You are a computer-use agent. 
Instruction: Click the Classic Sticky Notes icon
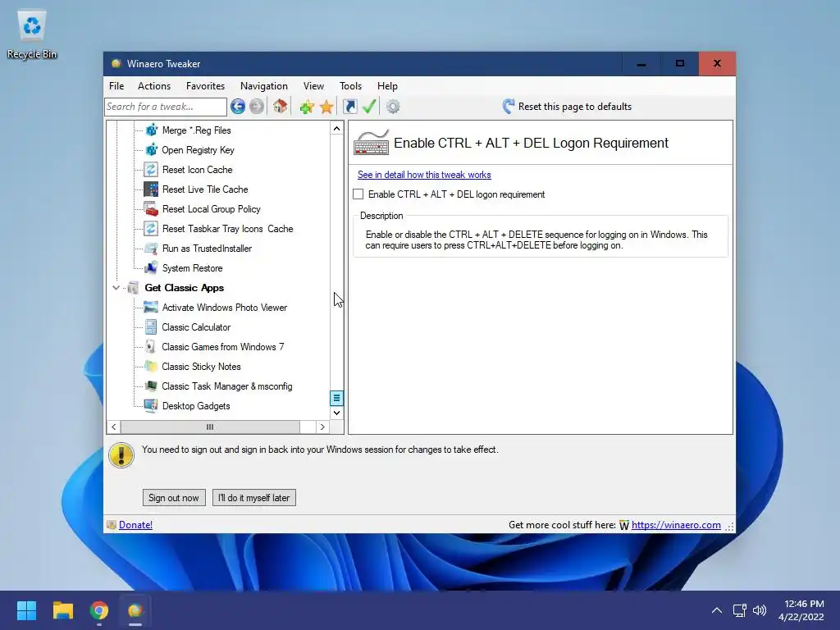151,367
